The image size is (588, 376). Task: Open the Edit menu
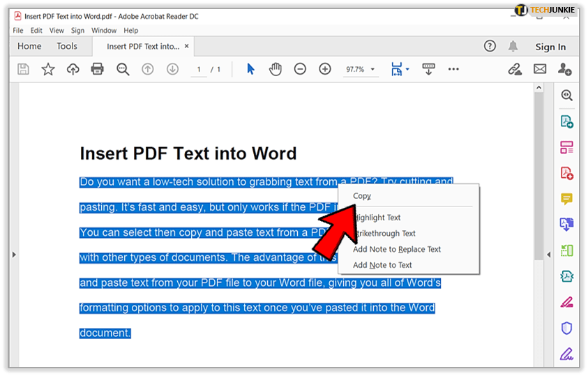coord(36,31)
